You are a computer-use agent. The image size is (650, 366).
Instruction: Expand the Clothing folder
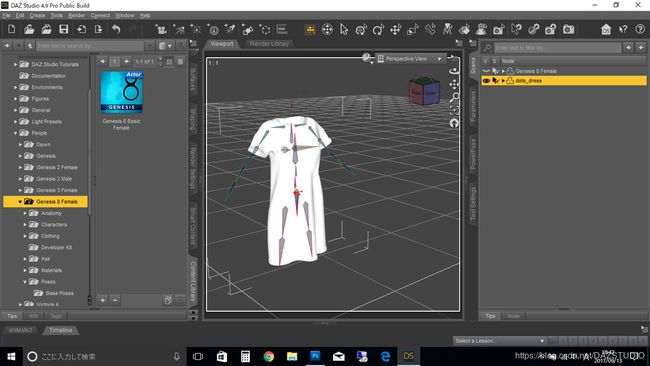pos(25,236)
